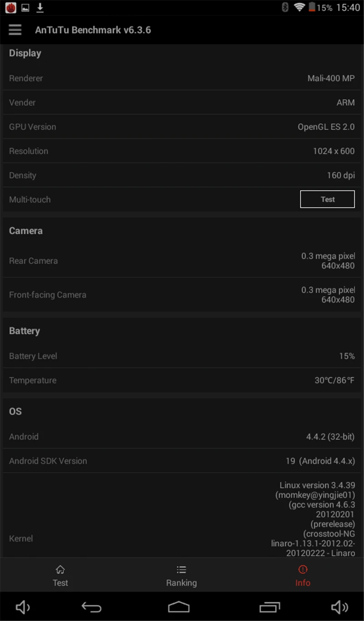Select the Battery Temperature row
Image resolution: width=364 pixels, height=621 pixels.
[x=182, y=380]
